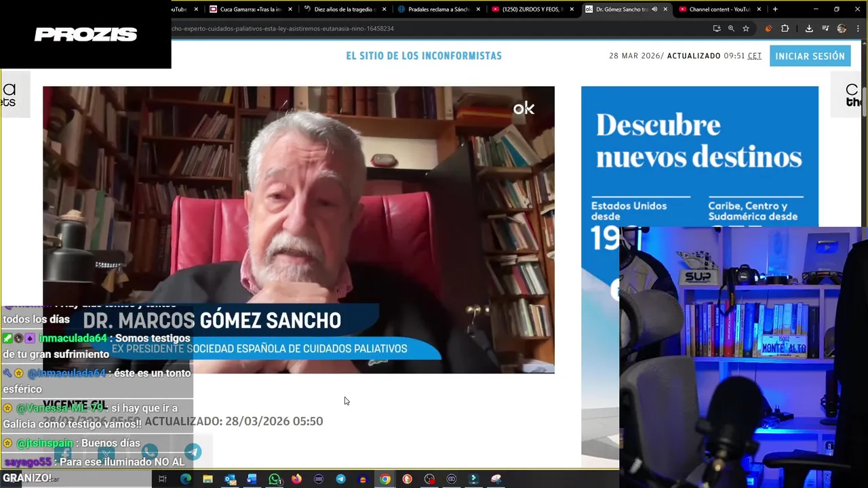Switch to ZURDOS Y FEOS YouTube tab
This screenshot has width=868, height=488.
pos(532,9)
